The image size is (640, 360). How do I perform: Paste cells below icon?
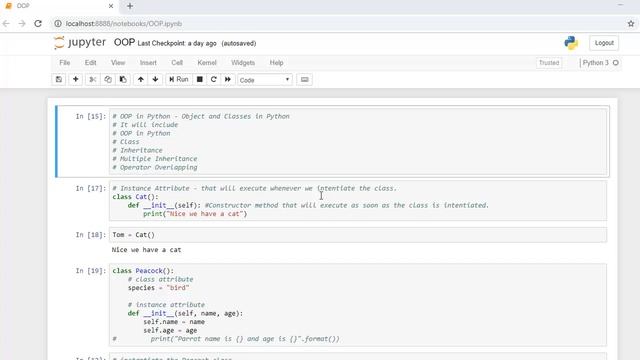coord(123,80)
